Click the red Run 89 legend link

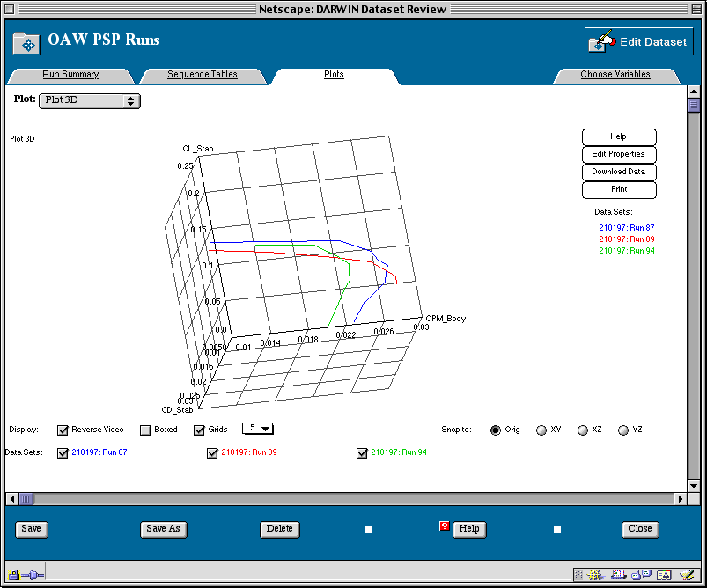[x=626, y=239]
